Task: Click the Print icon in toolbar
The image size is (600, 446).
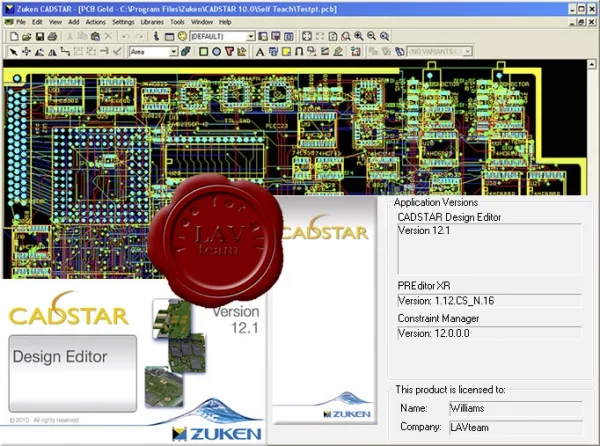Action: [52, 36]
